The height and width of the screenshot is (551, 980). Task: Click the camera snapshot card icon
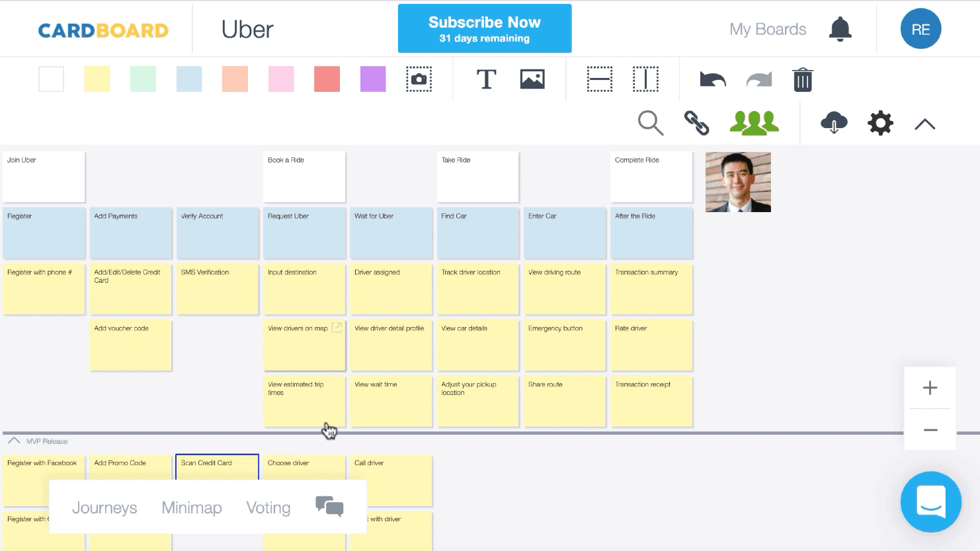point(419,79)
